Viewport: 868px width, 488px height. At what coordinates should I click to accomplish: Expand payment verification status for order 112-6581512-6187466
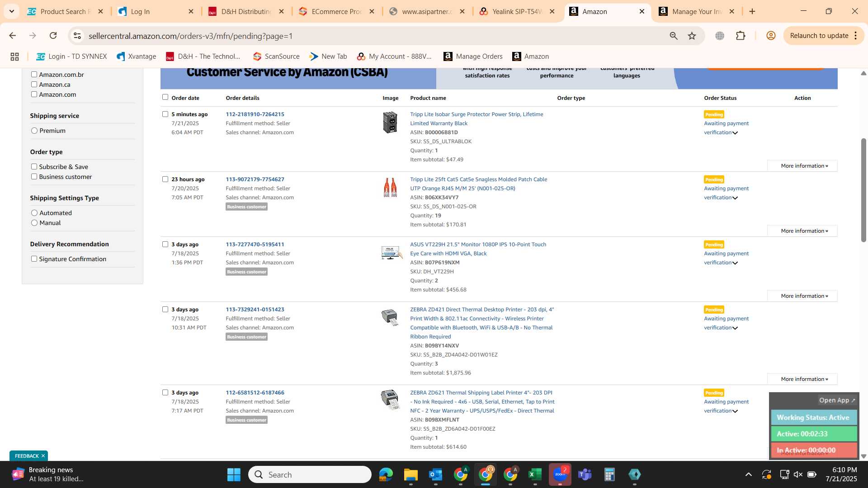click(x=735, y=411)
